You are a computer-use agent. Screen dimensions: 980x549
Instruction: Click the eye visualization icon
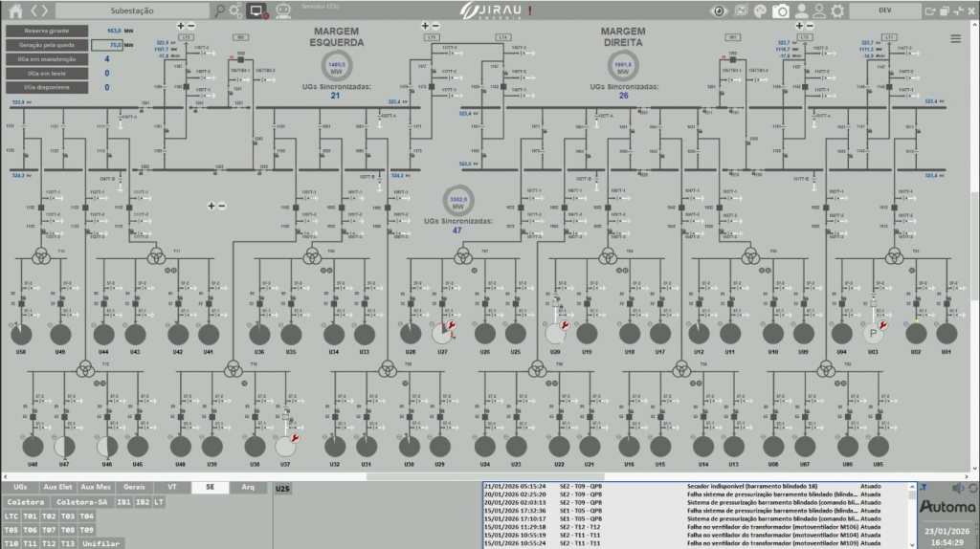click(718, 11)
